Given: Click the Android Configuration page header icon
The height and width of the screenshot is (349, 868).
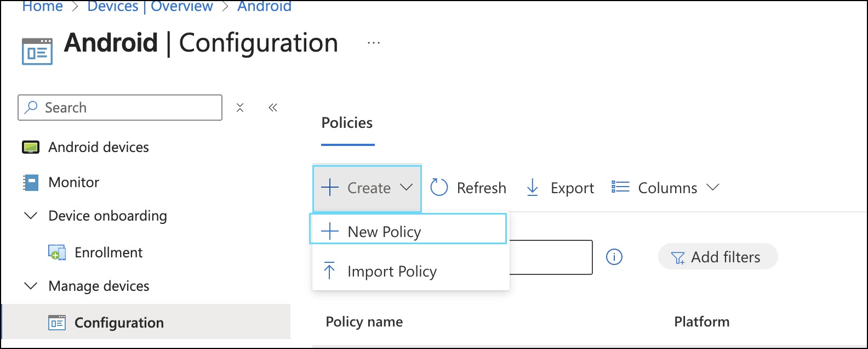Looking at the screenshot, I should point(37,52).
